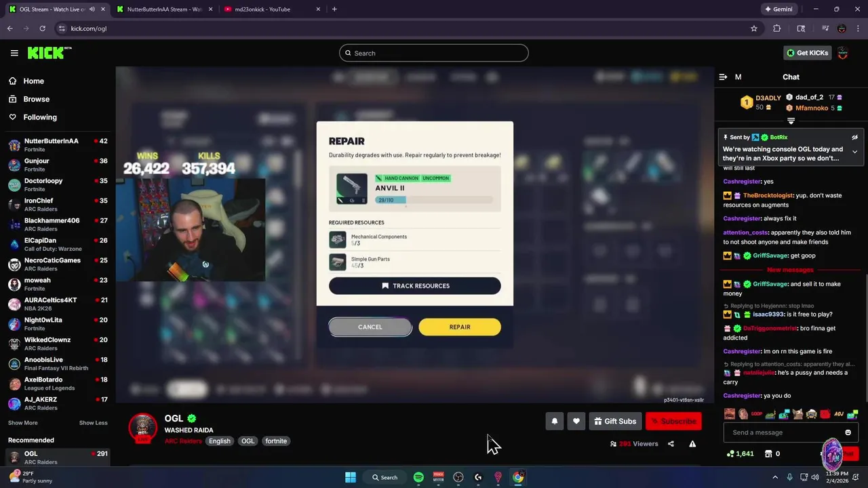Click TRACK RESOURCES button

coord(415,286)
